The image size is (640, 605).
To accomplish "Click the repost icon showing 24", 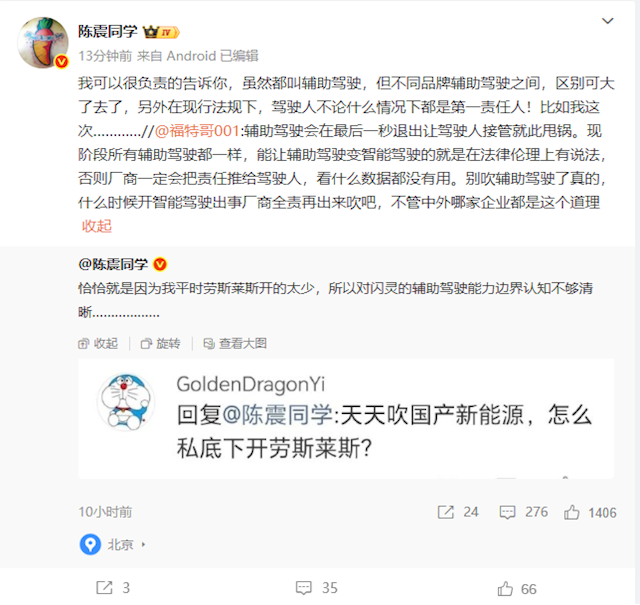I will (x=446, y=512).
